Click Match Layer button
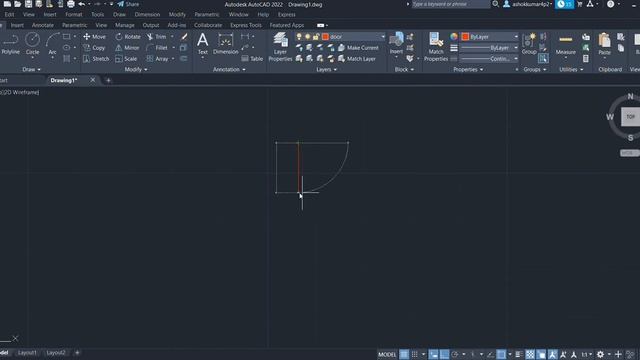Screen dimensions: 640x360 point(357,59)
